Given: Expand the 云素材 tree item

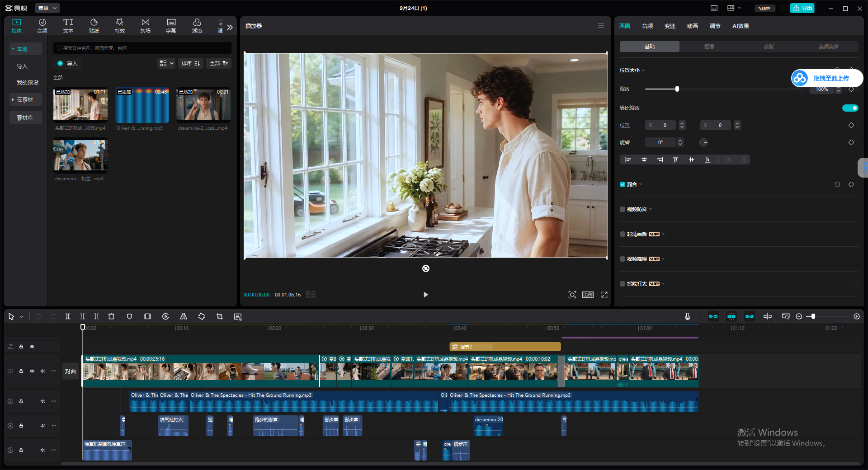Looking at the screenshot, I should click(25, 99).
